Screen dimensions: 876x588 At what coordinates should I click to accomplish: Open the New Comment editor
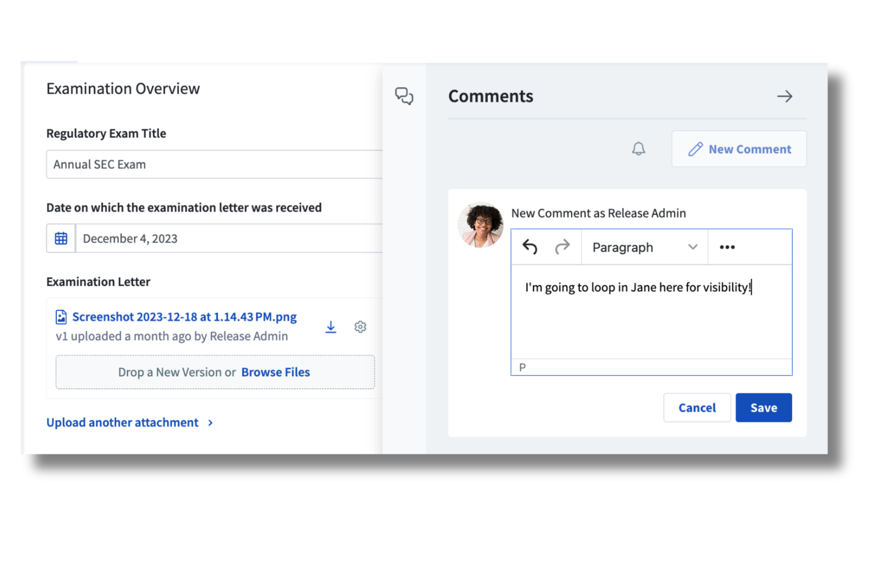click(739, 149)
